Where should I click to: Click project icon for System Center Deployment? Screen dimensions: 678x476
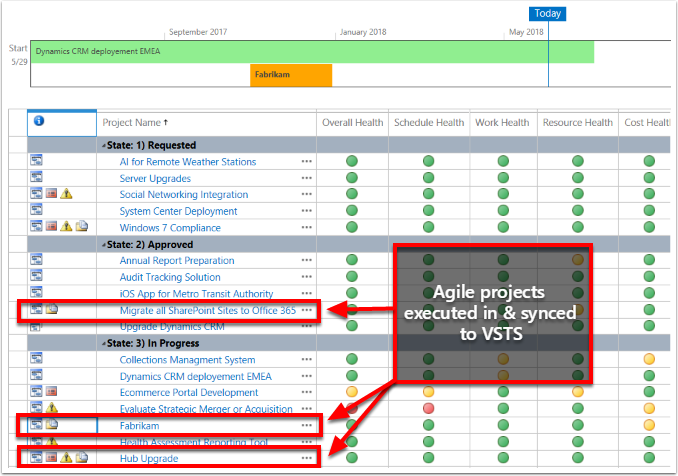(36, 210)
